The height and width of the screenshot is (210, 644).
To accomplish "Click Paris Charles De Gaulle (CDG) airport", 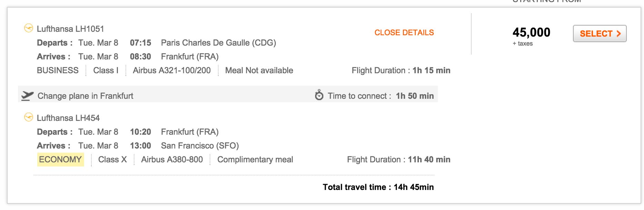I will click(x=218, y=43).
